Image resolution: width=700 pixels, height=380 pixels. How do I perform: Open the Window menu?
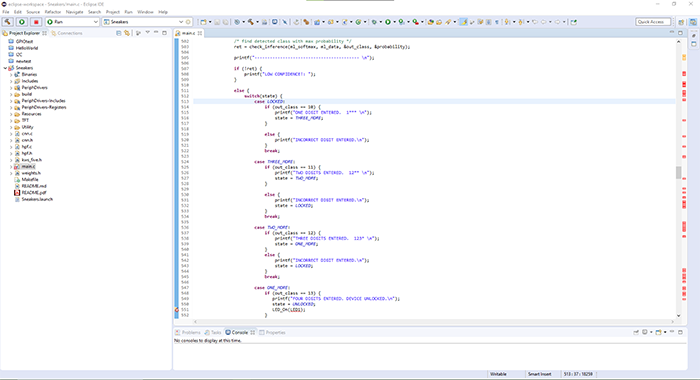click(145, 12)
